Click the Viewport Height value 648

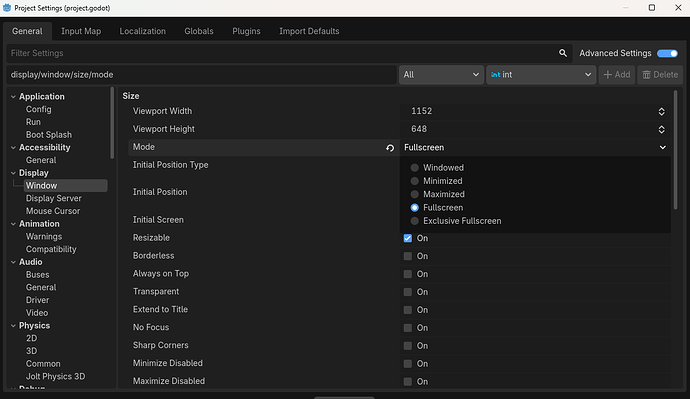click(x=419, y=129)
